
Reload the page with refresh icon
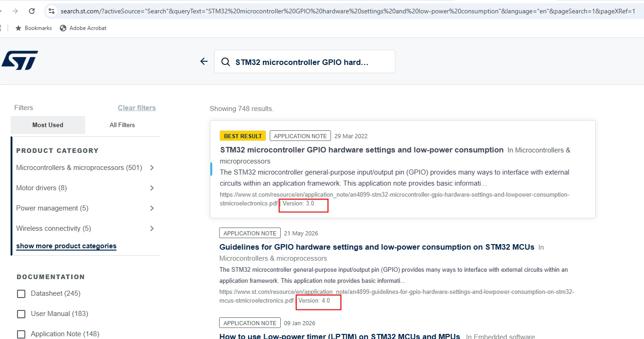[x=32, y=11]
